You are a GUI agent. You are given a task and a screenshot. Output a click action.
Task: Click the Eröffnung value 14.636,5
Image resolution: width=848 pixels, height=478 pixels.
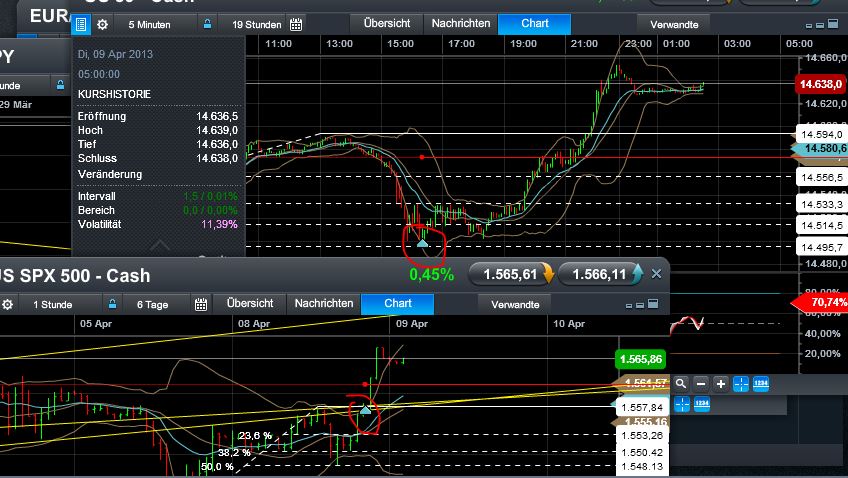(x=217, y=116)
